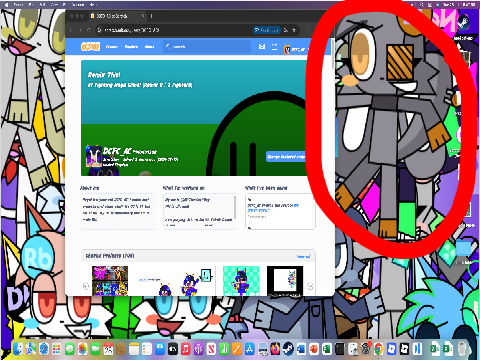This screenshot has height=360, width=480.
Task: Reload the current page
Action: click(89, 30)
